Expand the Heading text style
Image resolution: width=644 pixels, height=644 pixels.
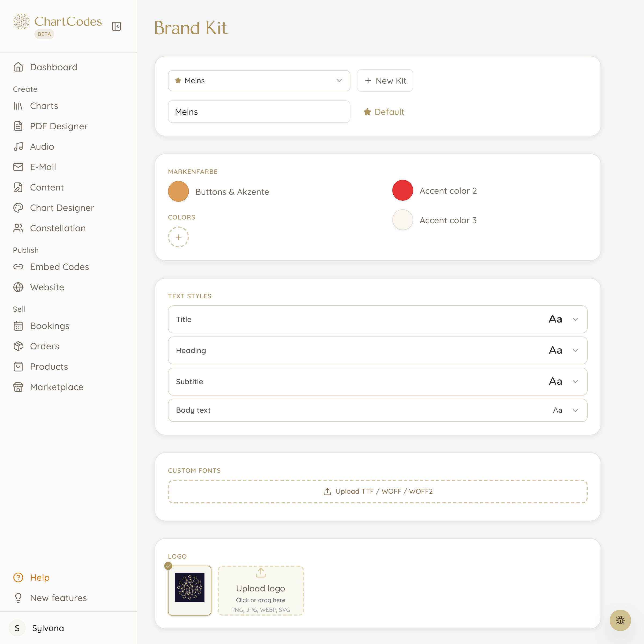click(378, 350)
